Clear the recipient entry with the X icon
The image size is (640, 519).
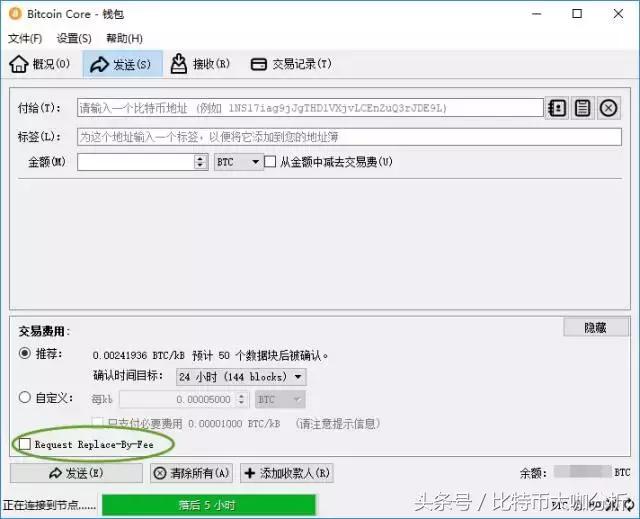(609, 108)
